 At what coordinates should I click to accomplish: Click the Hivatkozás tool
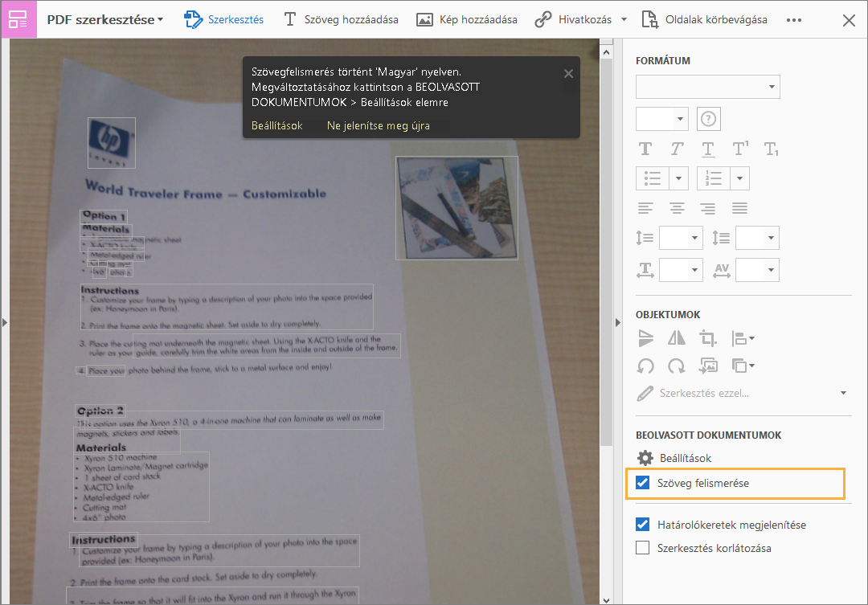574,20
